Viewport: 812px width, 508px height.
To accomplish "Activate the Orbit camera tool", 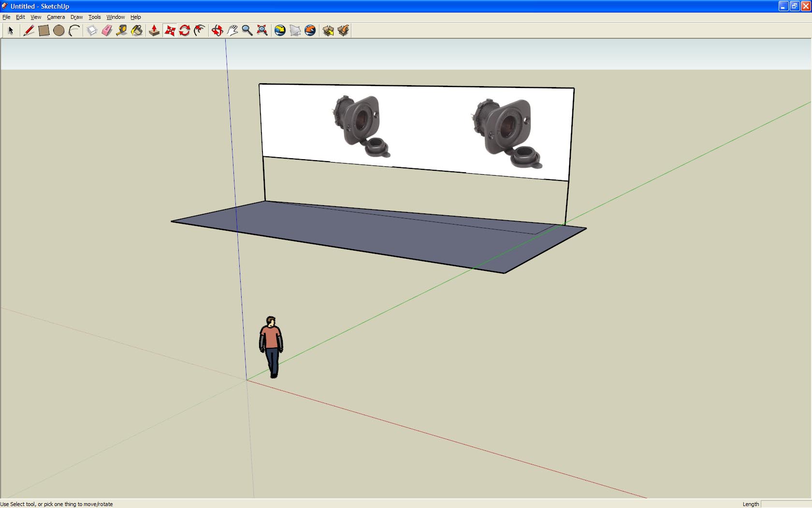I will pos(217,30).
